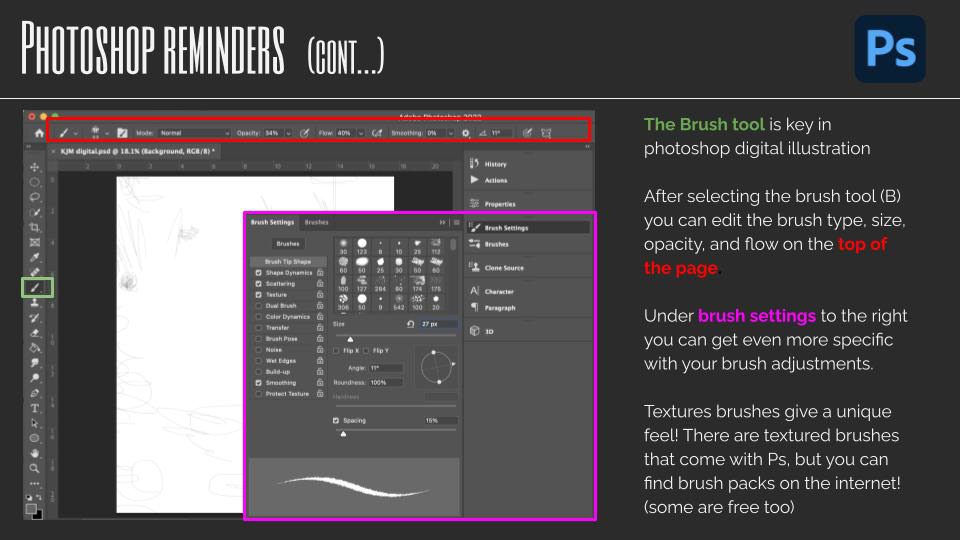This screenshot has height=540, width=960.
Task: Check the Flip X option
Action: (x=336, y=351)
